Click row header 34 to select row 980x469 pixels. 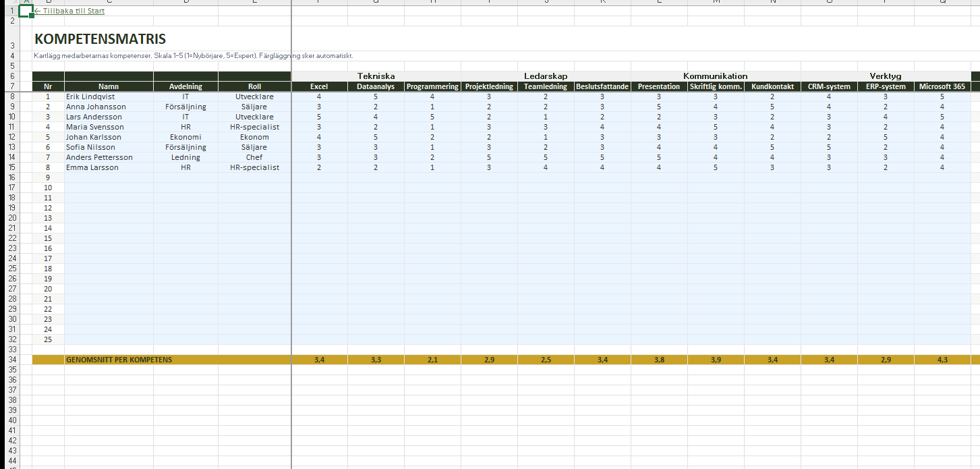[12, 360]
